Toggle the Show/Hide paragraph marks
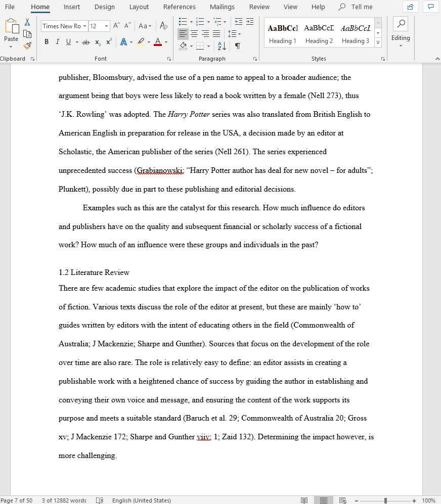This screenshot has height=504, width=441. point(238,45)
